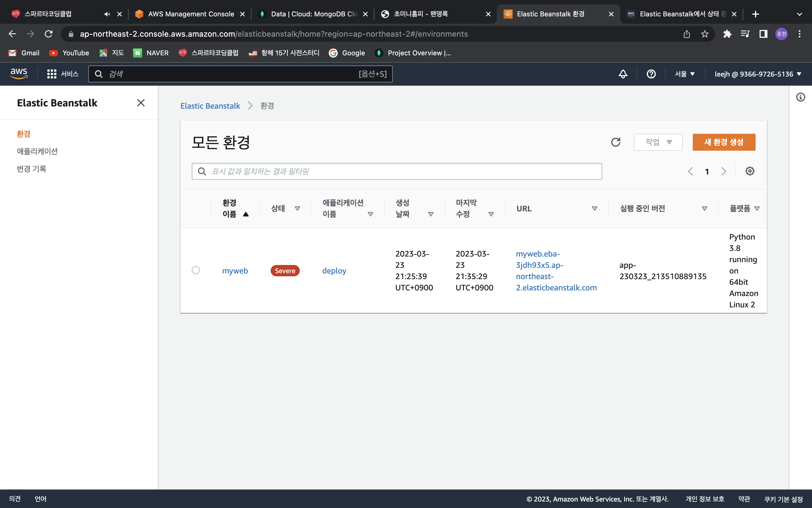Click the environment filter search field

click(x=397, y=171)
